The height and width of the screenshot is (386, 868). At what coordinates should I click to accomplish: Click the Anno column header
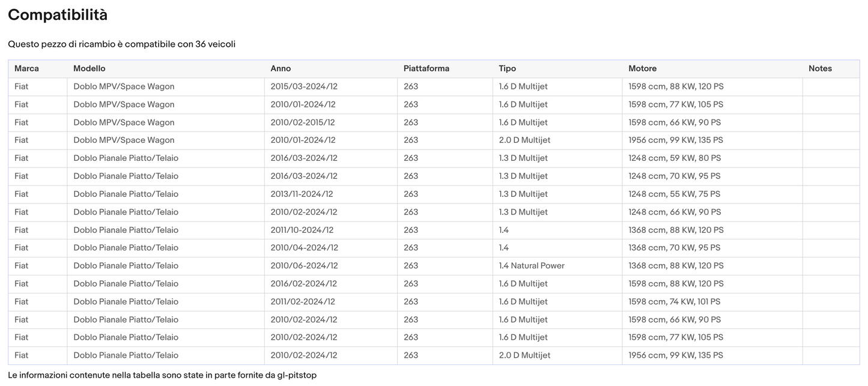(x=281, y=68)
